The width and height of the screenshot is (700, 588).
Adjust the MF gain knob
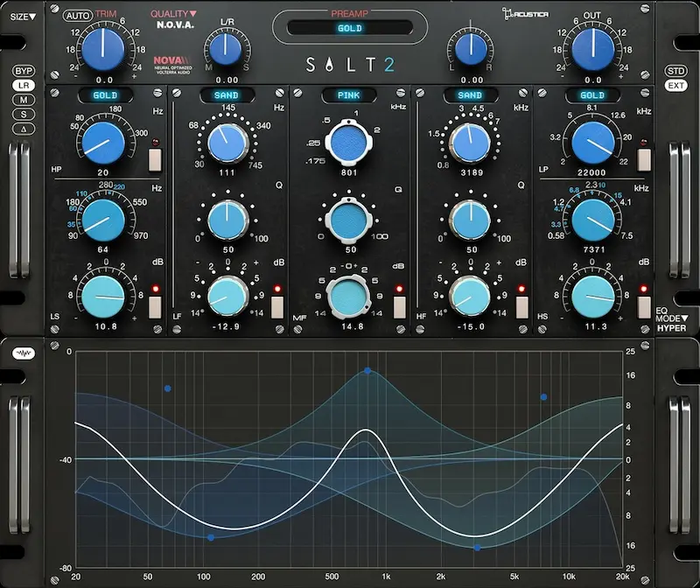348,297
